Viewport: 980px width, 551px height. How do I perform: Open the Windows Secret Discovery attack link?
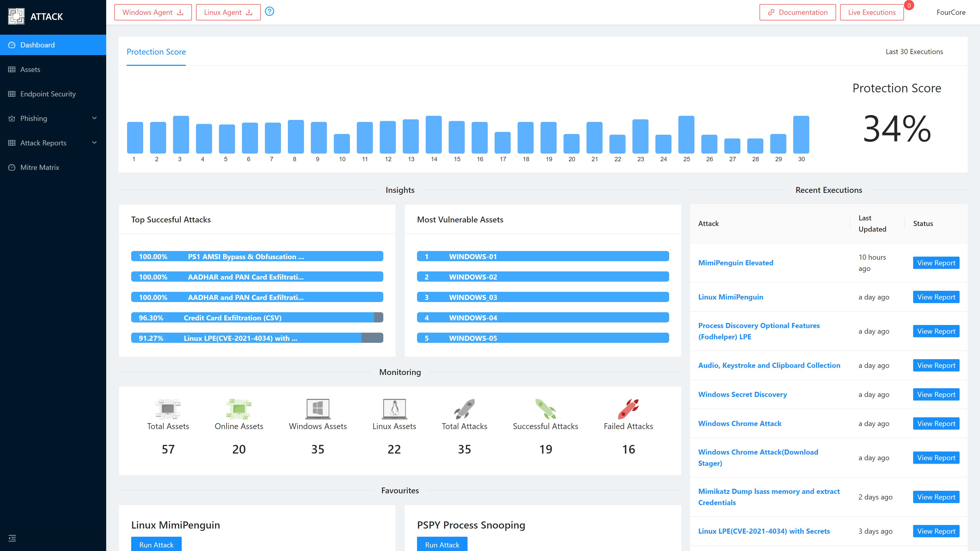[x=742, y=394]
